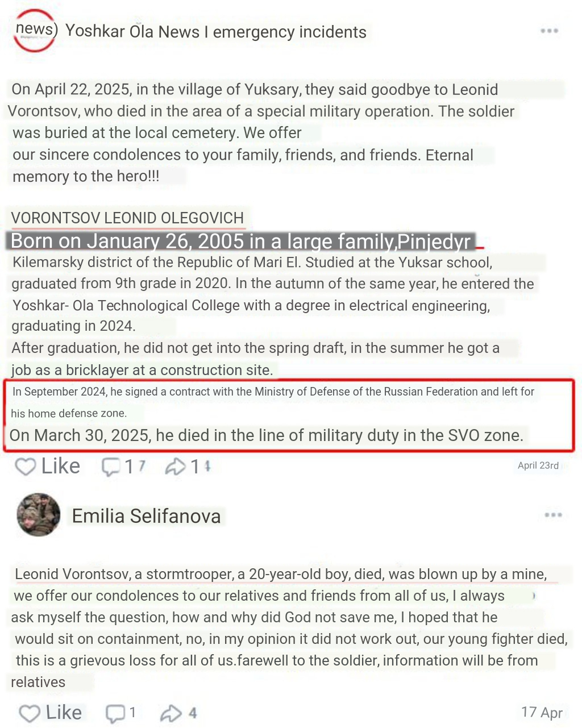
Task: Open the Yoshkar Ola News logo avatar
Action: click(35, 31)
